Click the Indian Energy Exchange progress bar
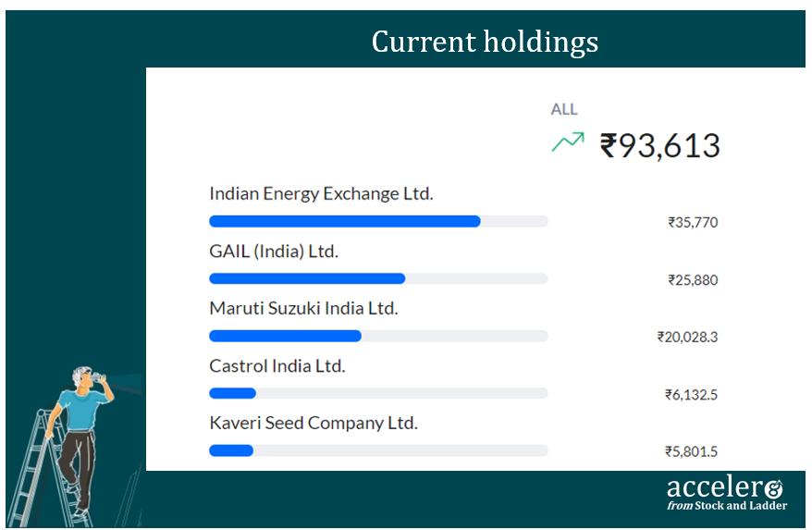 point(378,222)
